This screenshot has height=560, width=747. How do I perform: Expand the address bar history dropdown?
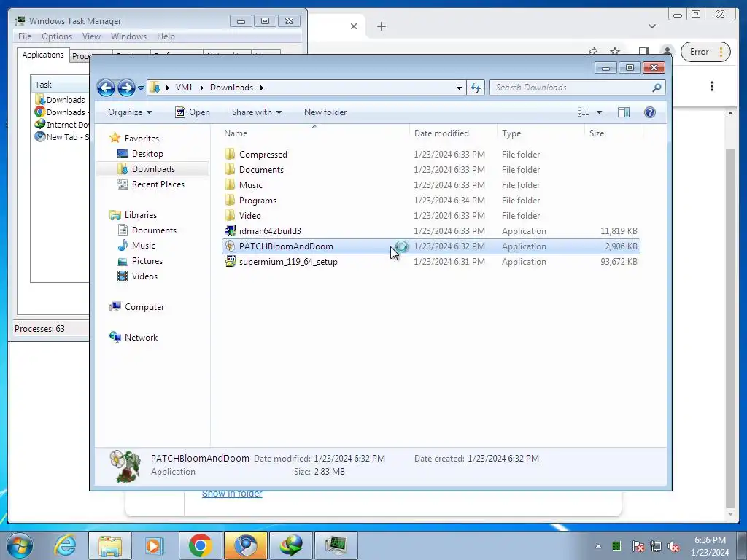click(459, 87)
